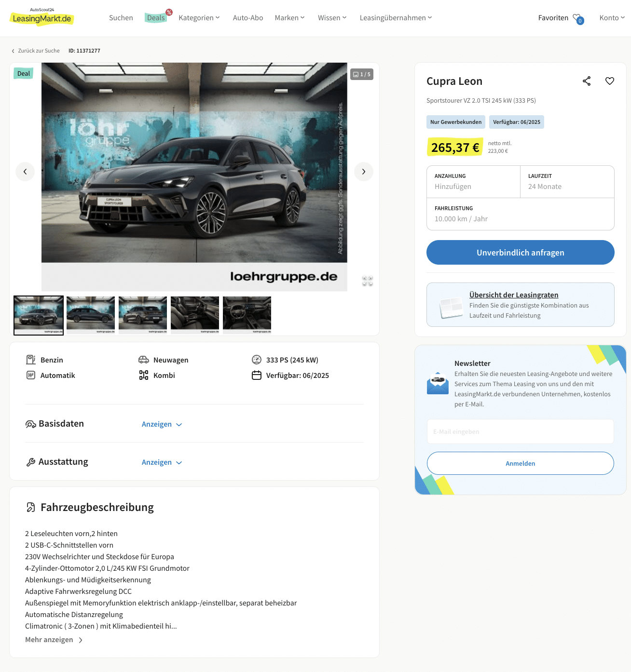Screen dimensions: 631x672
Task: Open the Auto-Abo menu item
Action: click(x=248, y=18)
